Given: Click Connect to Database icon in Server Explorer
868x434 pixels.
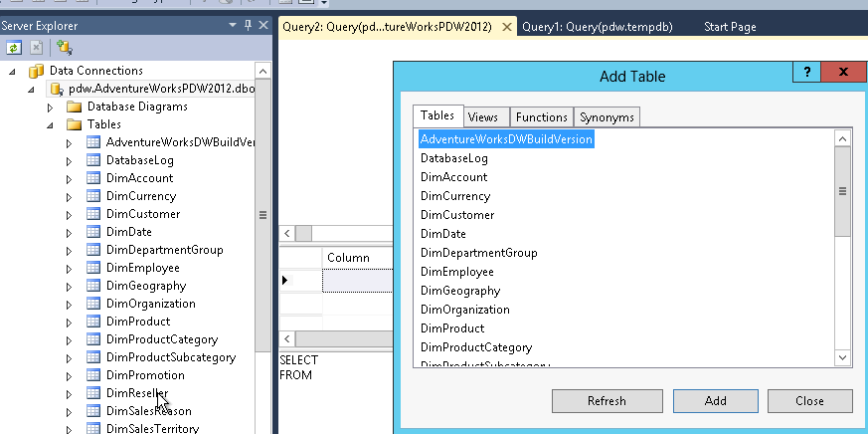Looking at the screenshot, I should pos(65,48).
